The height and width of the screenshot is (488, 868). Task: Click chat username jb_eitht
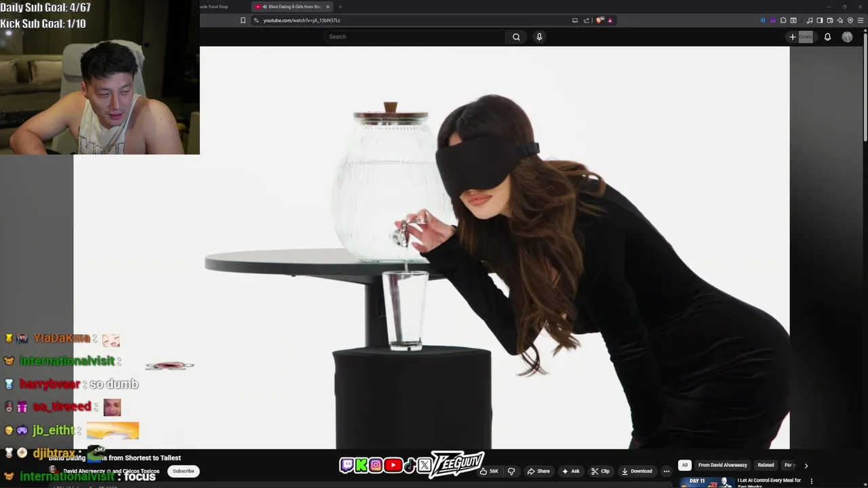(x=54, y=430)
